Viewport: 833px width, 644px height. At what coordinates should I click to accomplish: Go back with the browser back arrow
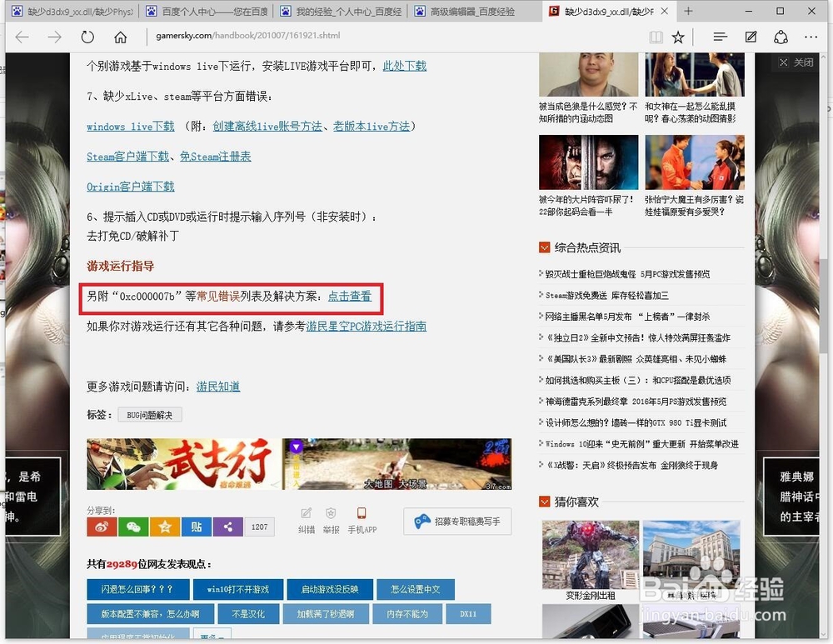click(22, 37)
